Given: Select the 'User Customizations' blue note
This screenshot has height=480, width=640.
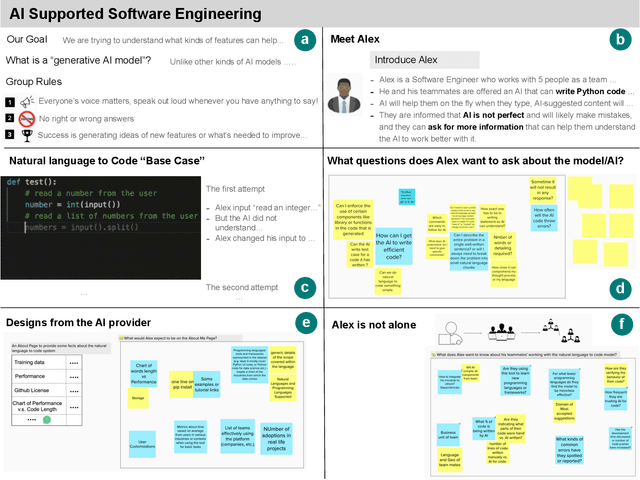Looking at the screenshot, I should coord(142,444).
